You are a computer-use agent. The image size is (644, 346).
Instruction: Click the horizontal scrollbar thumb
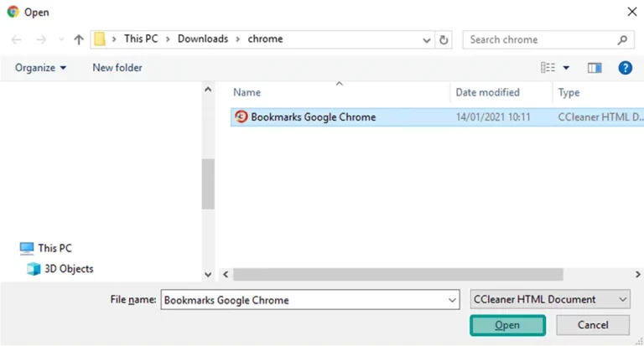(x=398, y=275)
